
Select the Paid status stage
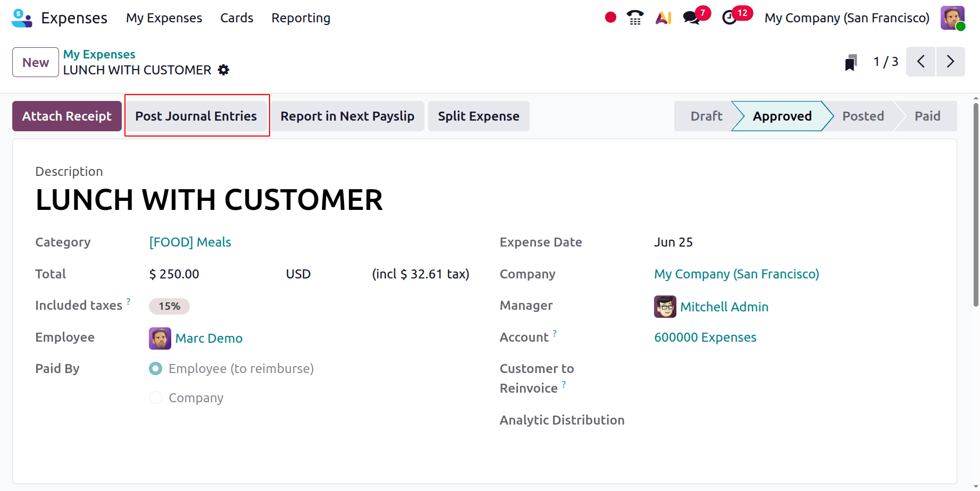tap(927, 116)
